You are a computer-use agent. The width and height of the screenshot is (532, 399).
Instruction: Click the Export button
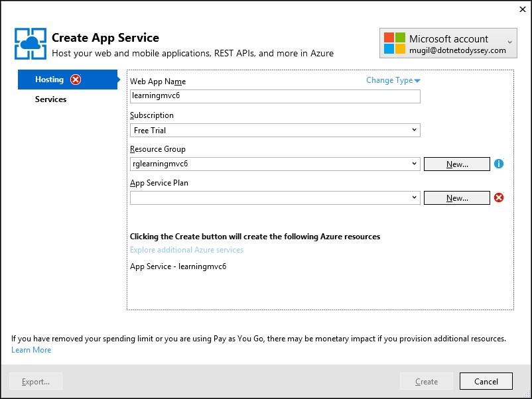[36, 381]
